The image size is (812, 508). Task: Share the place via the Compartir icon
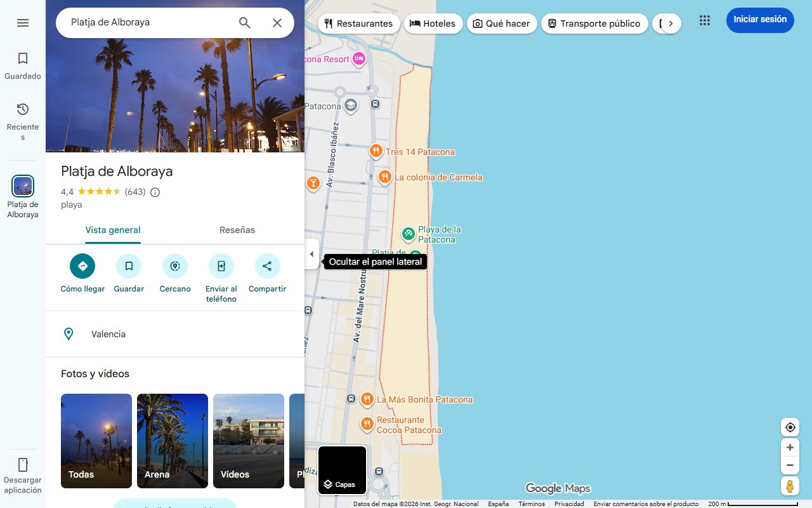pyautogui.click(x=267, y=266)
